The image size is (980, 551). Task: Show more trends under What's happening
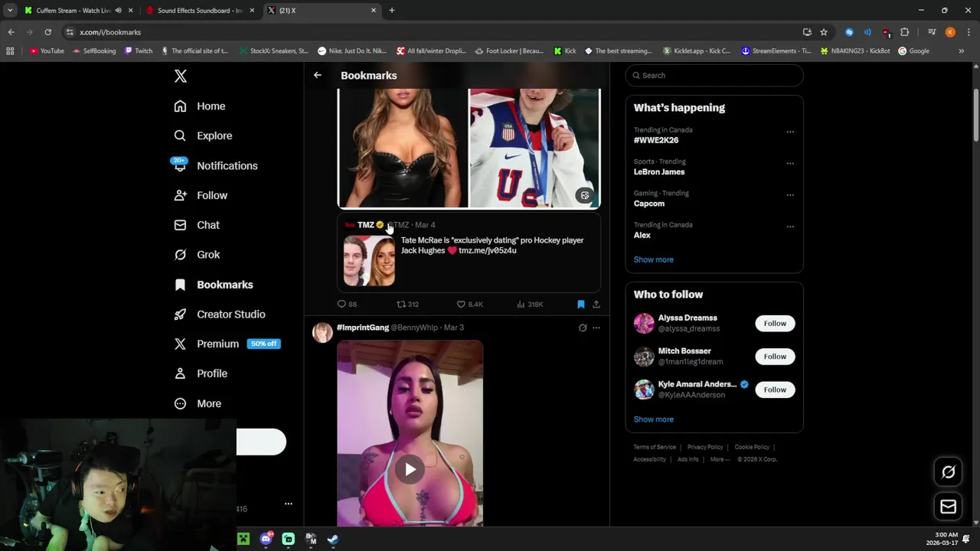tap(654, 259)
